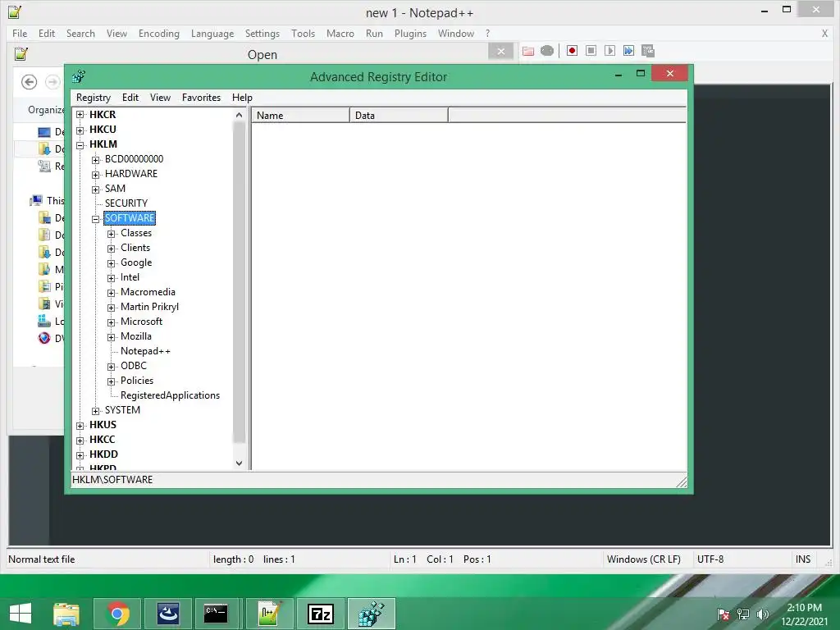Select the HKDD root key
This screenshot has width=840, height=630.
click(103, 454)
